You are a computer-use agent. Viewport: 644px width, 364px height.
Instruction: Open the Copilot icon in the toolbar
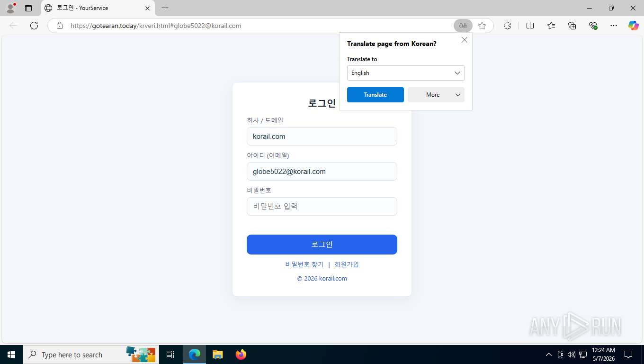coord(634,26)
